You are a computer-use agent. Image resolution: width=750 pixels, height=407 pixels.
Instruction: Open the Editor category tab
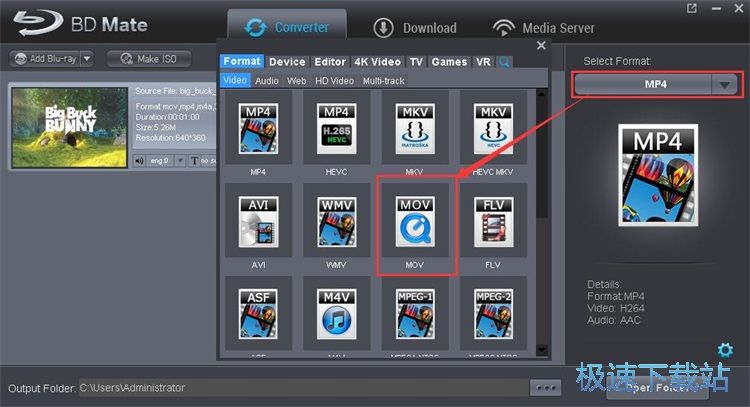click(x=330, y=62)
